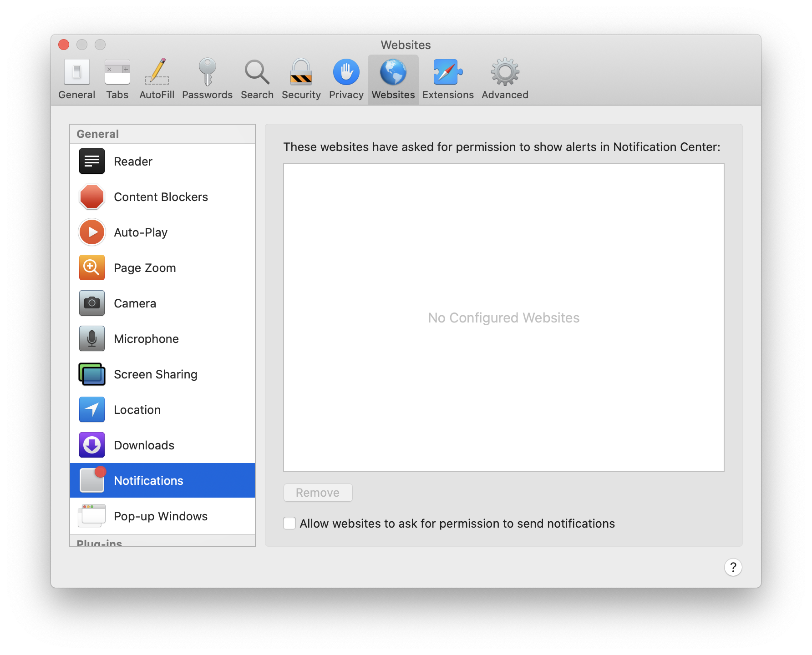Open the Security padlock icon

point(301,72)
